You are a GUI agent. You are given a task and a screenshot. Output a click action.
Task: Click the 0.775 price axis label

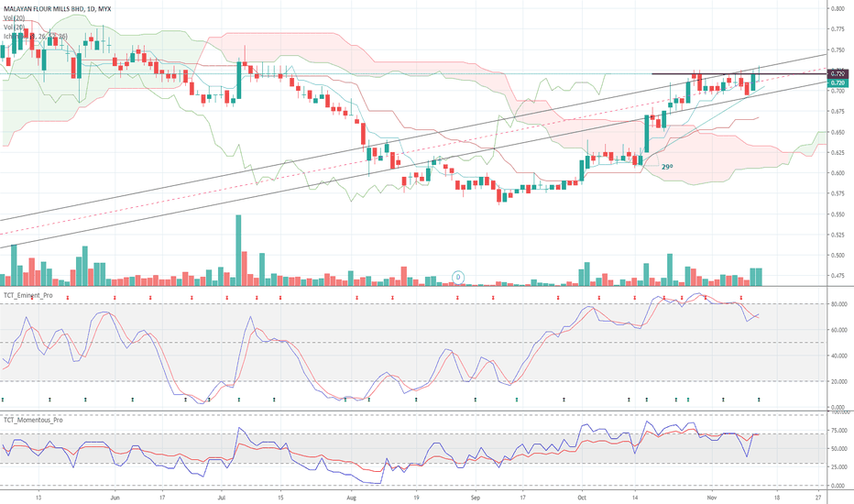click(x=838, y=29)
